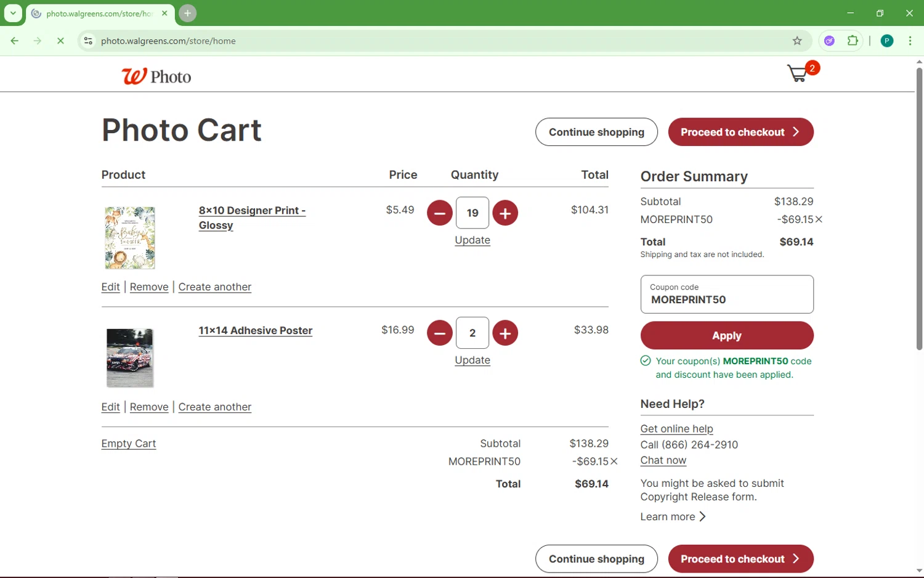
Task: Click Chat now link
Action: [663, 460]
